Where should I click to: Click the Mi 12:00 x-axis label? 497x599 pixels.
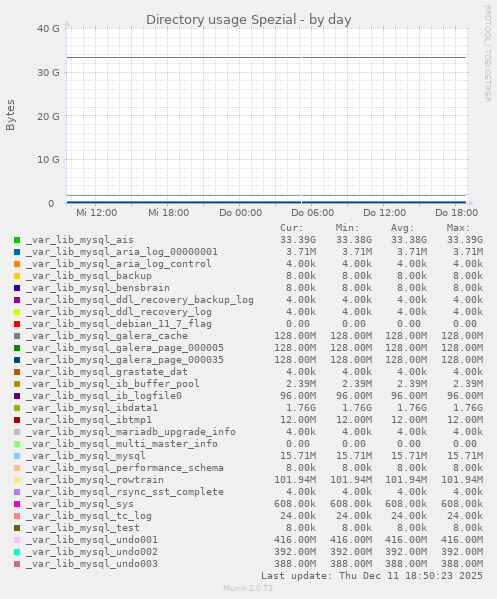(x=97, y=213)
